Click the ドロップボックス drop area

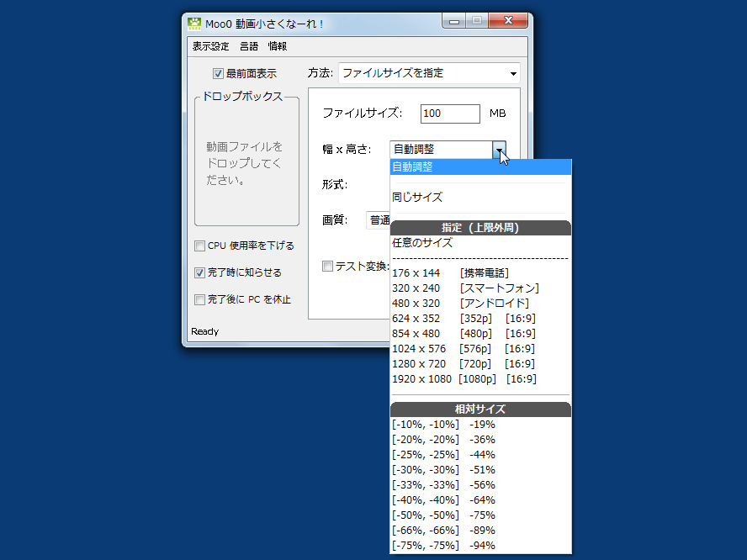(246, 162)
